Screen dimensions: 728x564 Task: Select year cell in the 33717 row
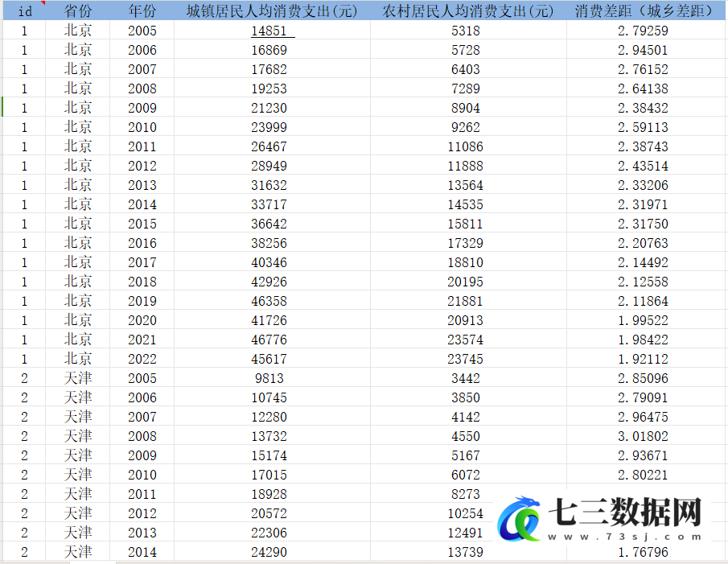pos(142,204)
